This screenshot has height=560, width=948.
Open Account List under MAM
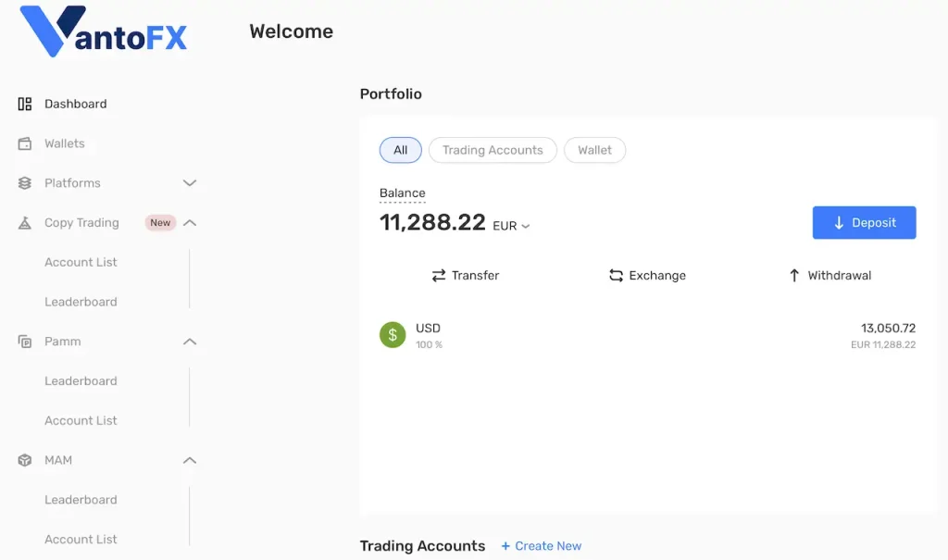coord(81,539)
